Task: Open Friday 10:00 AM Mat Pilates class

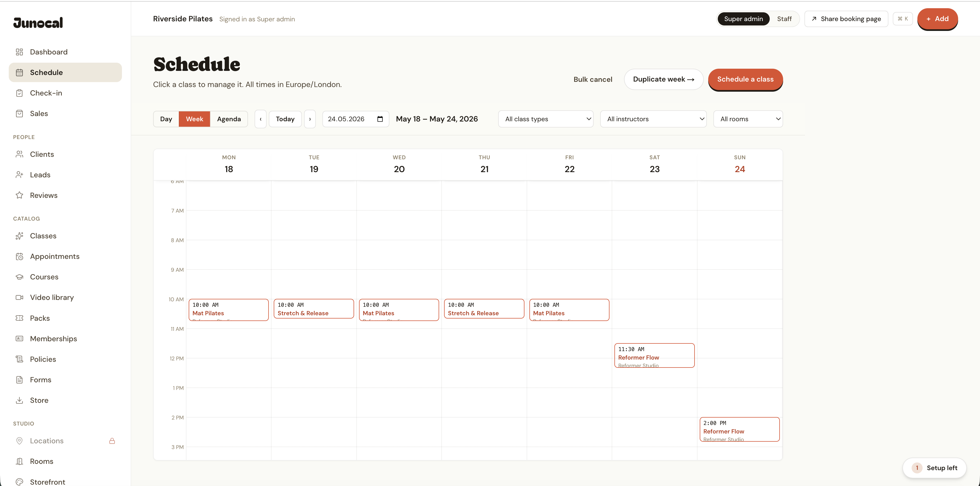Action: click(569, 310)
